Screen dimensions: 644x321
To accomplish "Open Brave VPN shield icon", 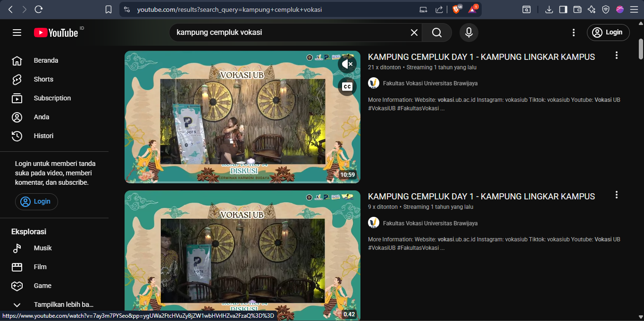I will pos(606,9).
